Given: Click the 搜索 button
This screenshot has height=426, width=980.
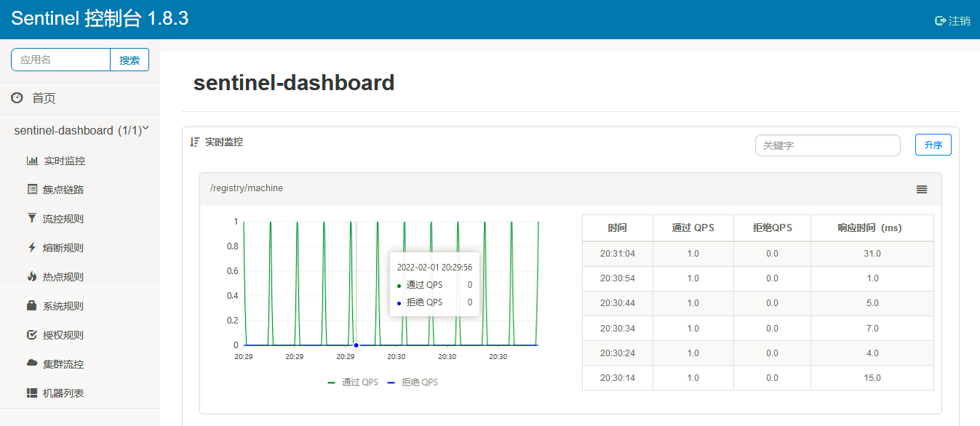Looking at the screenshot, I should 130,60.
